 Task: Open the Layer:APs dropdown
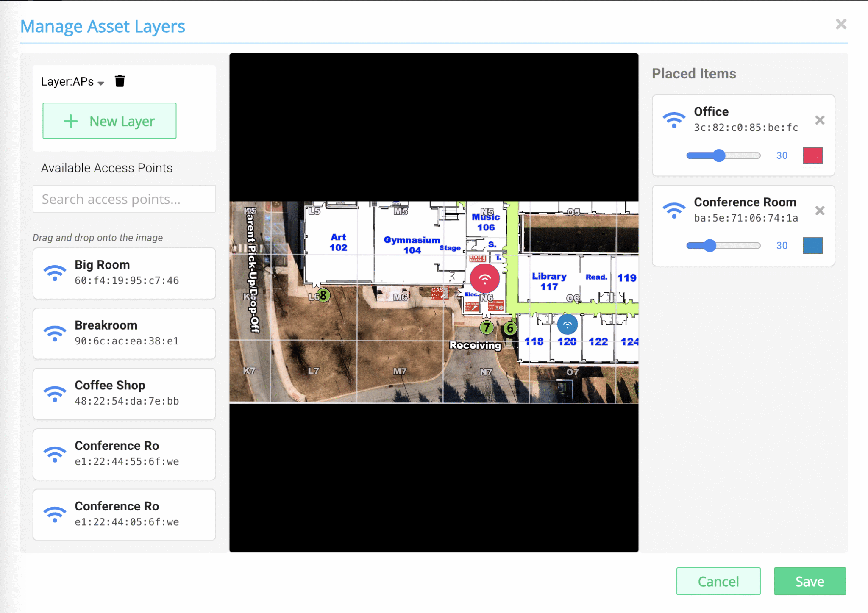coord(72,82)
